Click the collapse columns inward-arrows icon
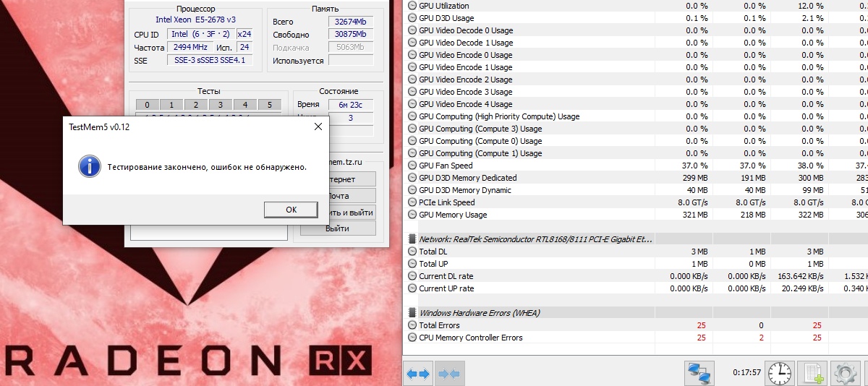This screenshot has width=868, height=386. [449, 374]
